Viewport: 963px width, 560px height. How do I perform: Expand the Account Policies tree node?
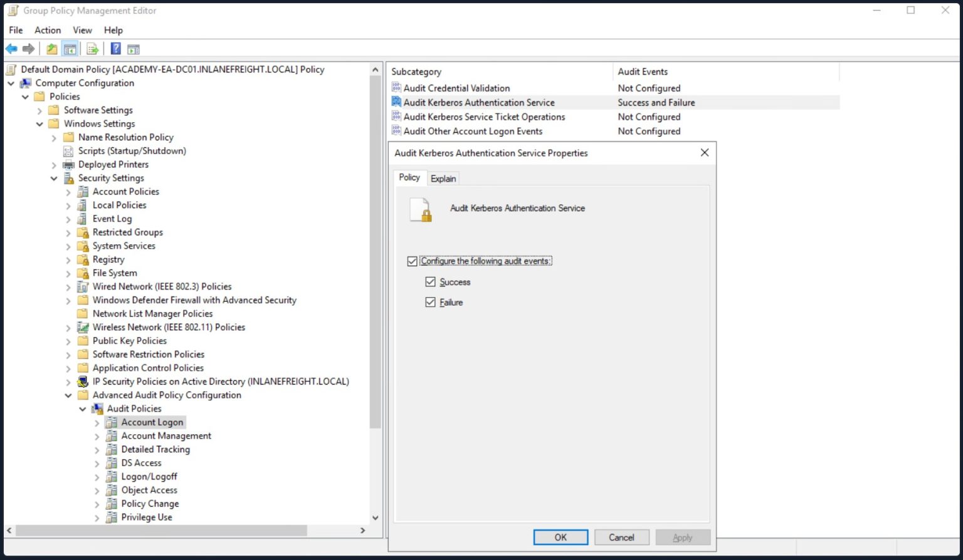[68, 192]
